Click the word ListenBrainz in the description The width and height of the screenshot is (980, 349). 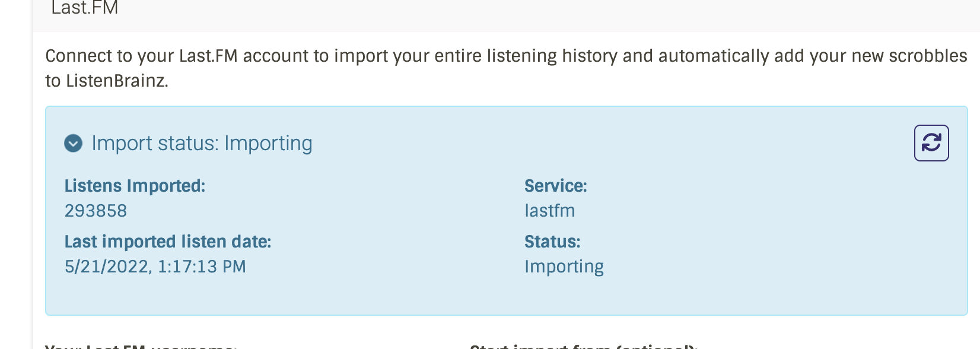coord(116,81)
